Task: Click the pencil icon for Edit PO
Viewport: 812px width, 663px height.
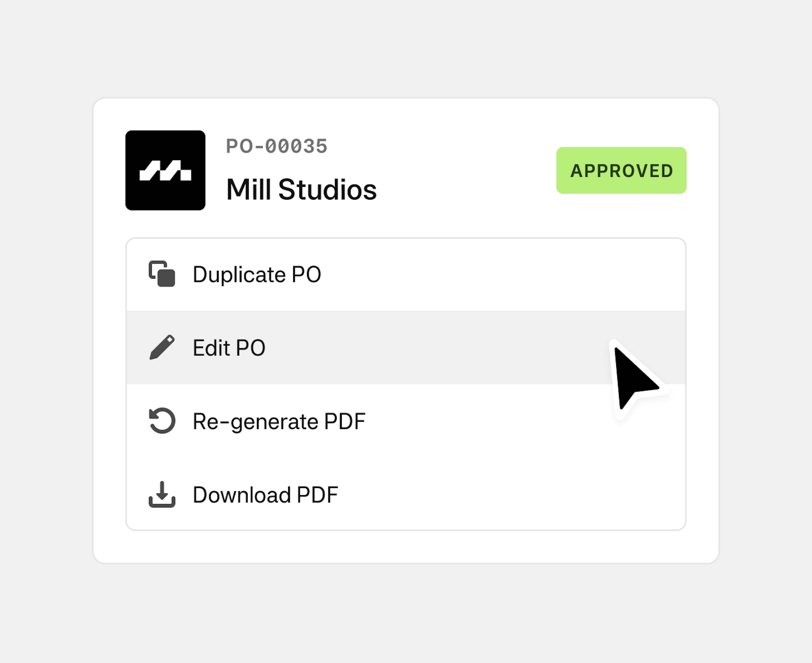Action: click(x=162, y=347)
